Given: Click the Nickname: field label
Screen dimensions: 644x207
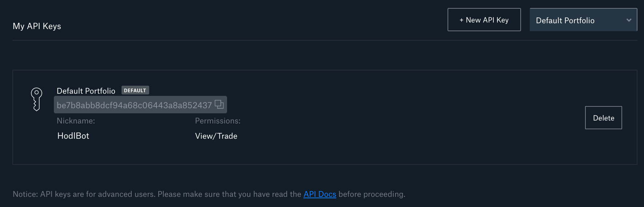Looking at the screenshot, I should click(x=76, y=121).
